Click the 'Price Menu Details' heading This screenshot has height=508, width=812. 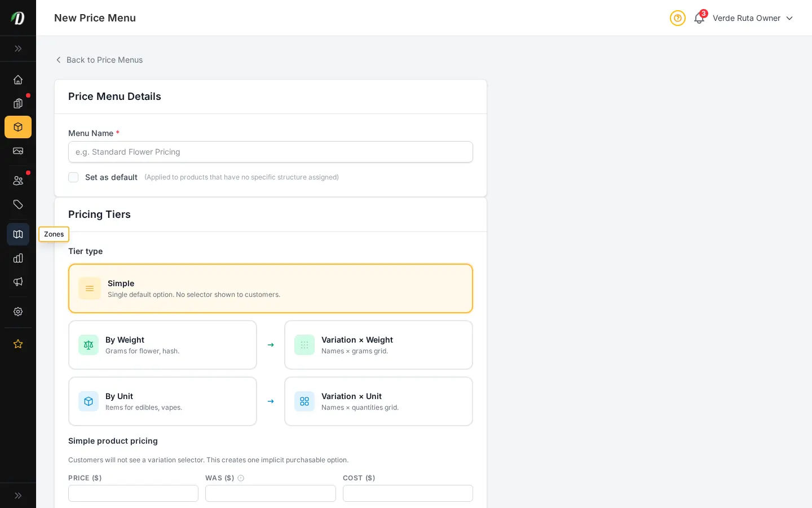[x=114, y=97]
